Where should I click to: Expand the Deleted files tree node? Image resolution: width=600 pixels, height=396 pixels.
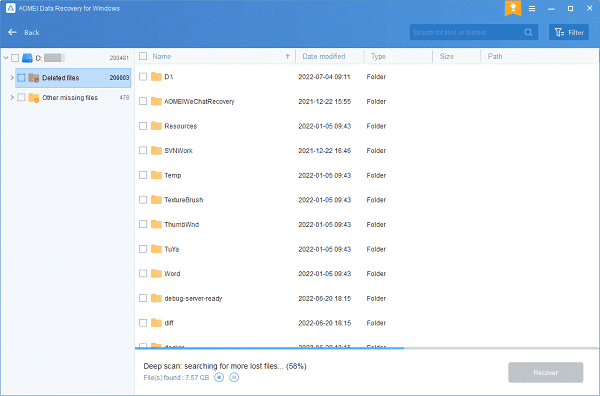pyautogui.click(x=12, y=78)
